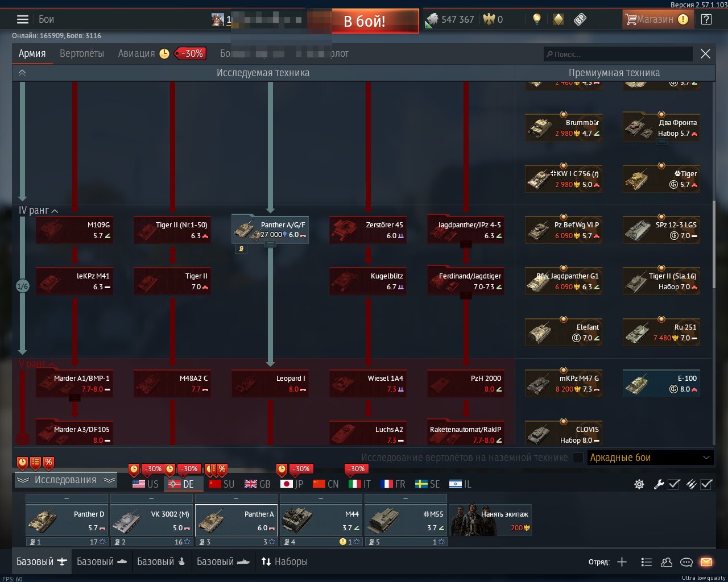Click Нанять экипаж to hire crew
The height and width of the screenshot is (582, 728).
(x=491, y=520)
